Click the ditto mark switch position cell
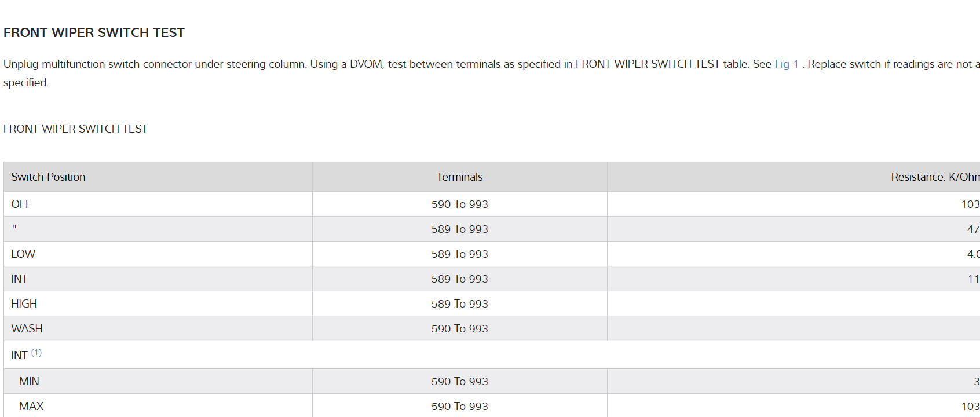Viewport: 980px width, 417px height. tap(14, 229)
